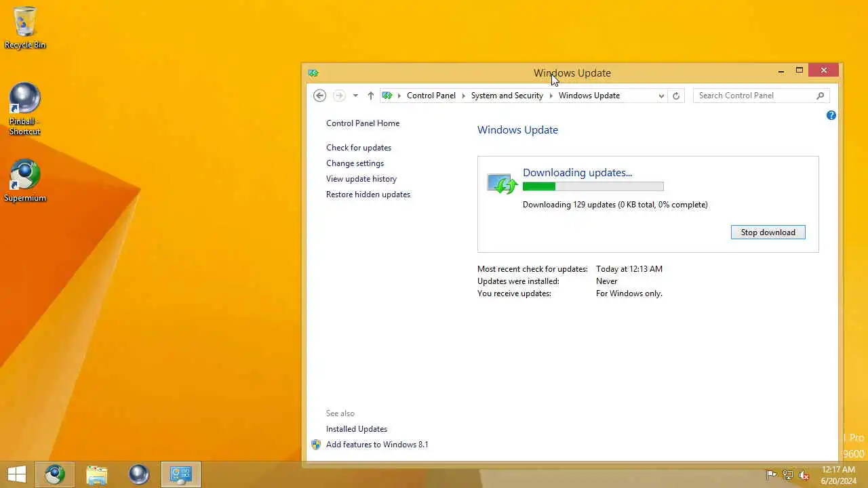
Task: Open network status tray icon
Action: 788,475
